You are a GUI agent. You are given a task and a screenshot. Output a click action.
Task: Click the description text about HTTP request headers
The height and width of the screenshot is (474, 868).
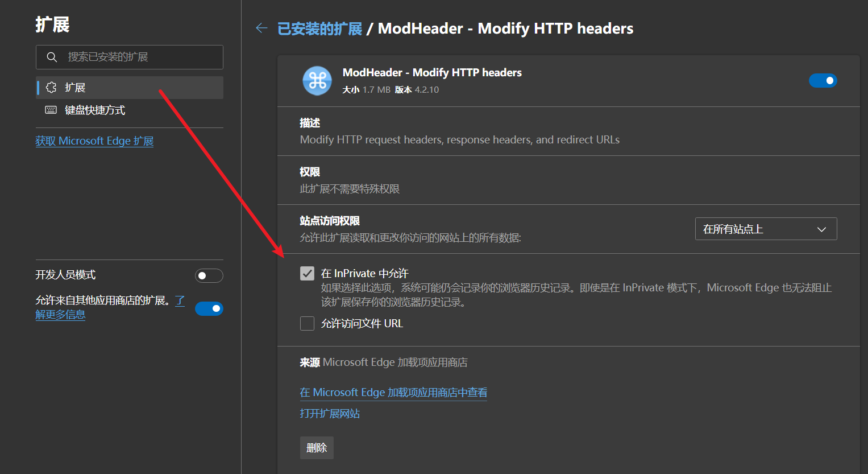coord(459,140)
